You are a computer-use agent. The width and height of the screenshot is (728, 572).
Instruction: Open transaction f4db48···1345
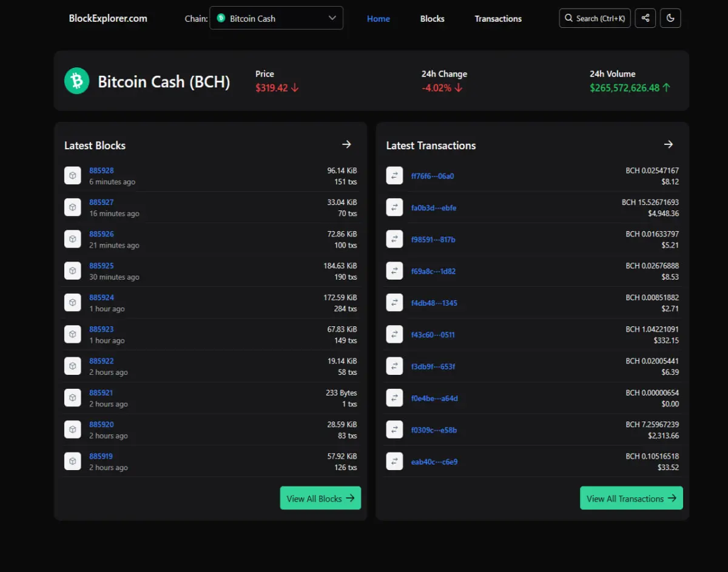[x=434, y=303]
